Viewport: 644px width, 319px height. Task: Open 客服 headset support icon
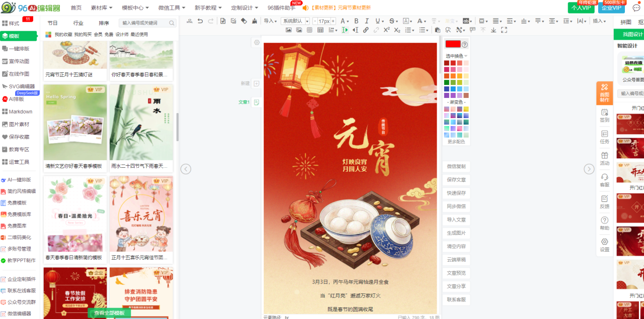tap(604, 180)
